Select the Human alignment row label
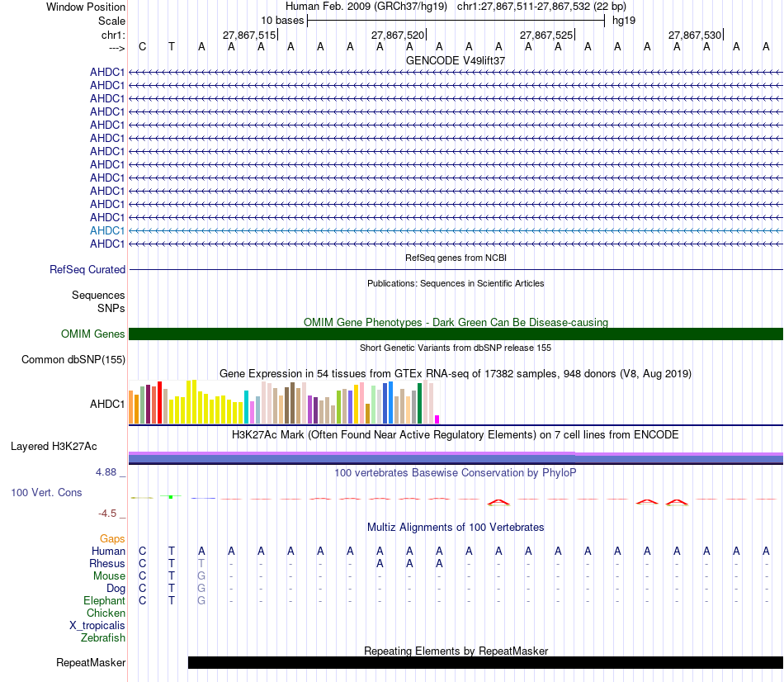The height and width of the screenshot is (682, 784). click(108, 551)
